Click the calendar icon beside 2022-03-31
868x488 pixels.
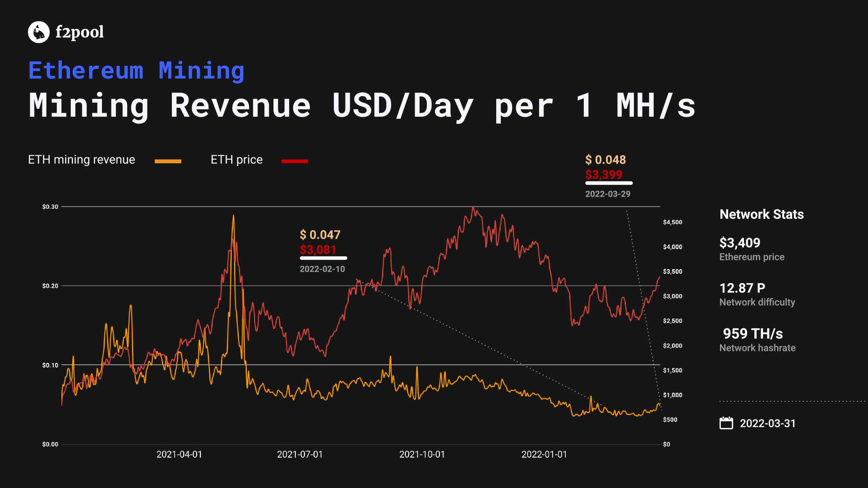click(726, 423)
